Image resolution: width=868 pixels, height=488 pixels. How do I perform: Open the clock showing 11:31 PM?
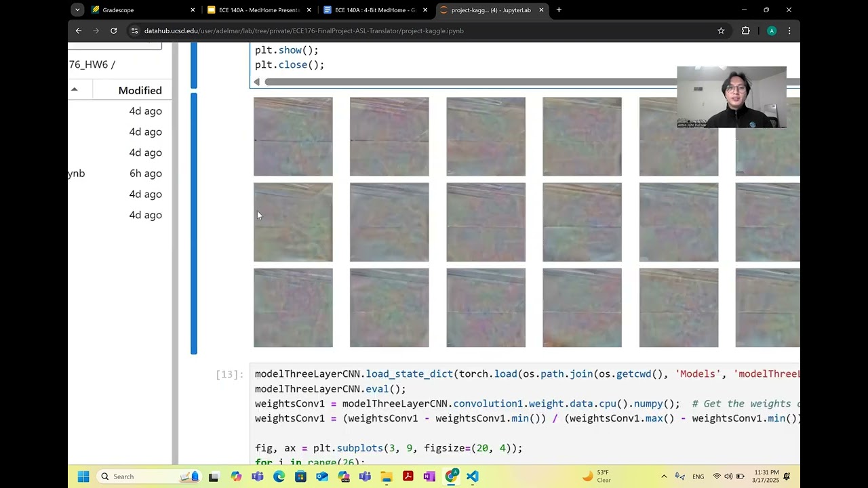coord(766,476)
